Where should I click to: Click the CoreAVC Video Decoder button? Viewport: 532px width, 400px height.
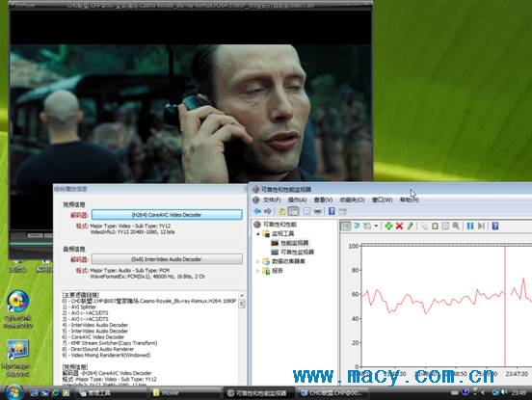[x=167, y=215]
